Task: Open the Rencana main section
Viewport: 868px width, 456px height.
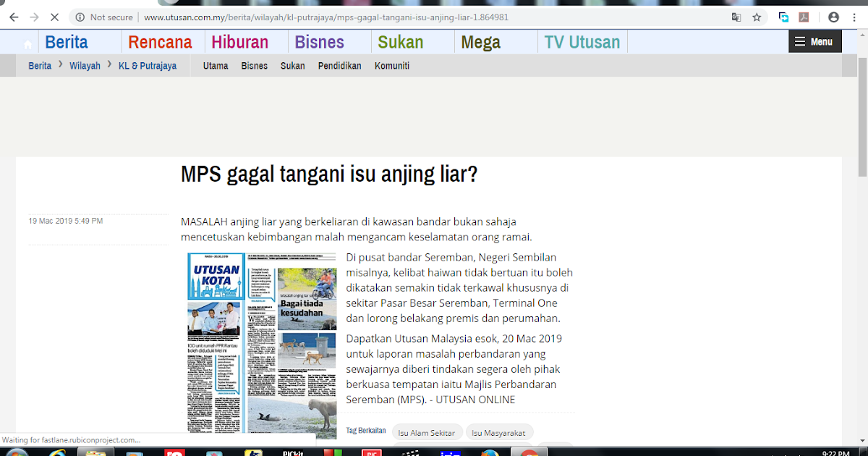Action: (161, 42)
